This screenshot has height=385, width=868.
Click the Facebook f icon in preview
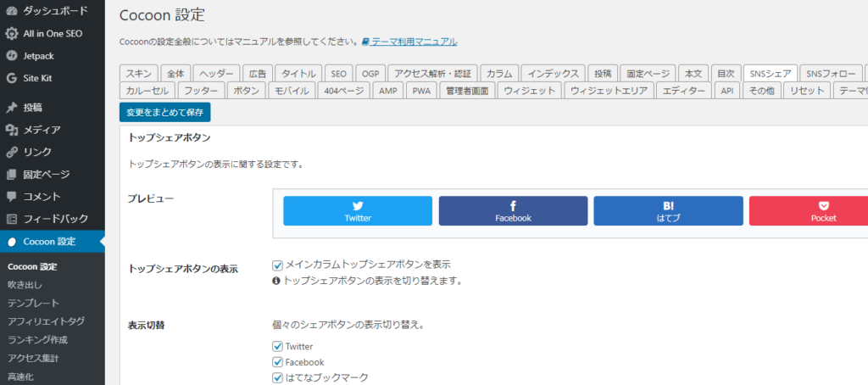click(513, 207)
